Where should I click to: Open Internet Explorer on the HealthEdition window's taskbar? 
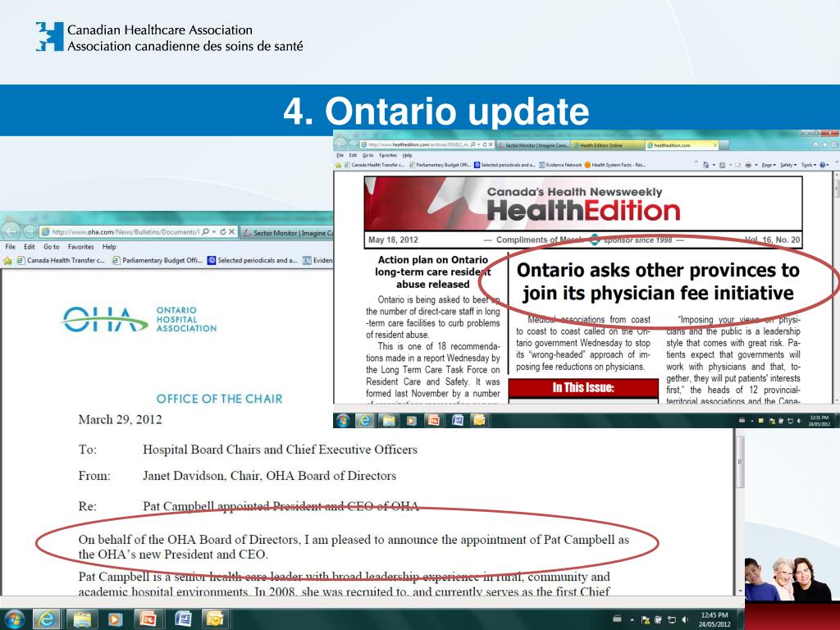365,421
